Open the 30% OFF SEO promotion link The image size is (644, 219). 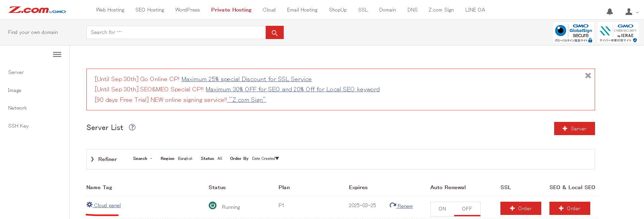(293, 89)
